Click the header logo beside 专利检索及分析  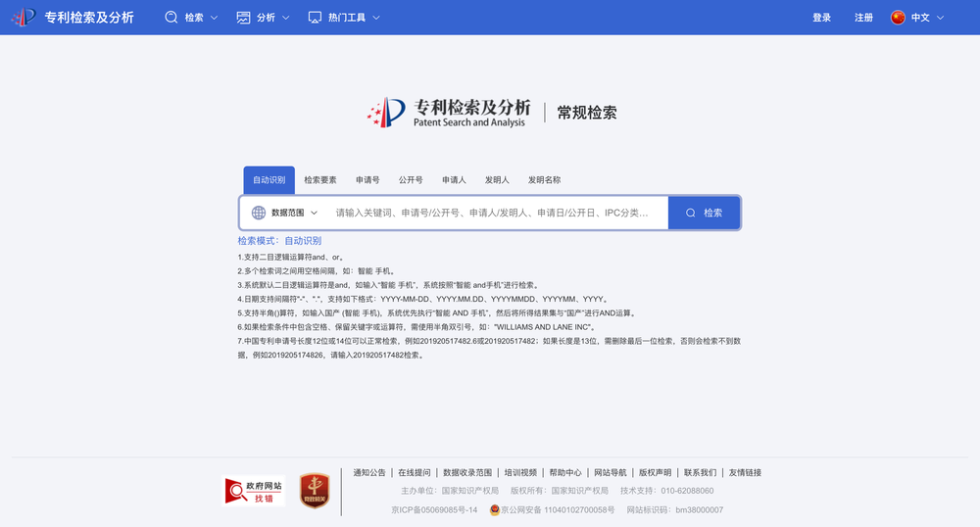click(x=24, y=17)
